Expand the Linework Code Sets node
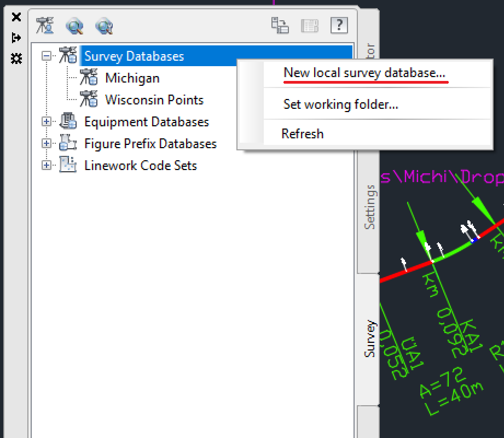Screen dimensions: 504x438 click(47, 165)
